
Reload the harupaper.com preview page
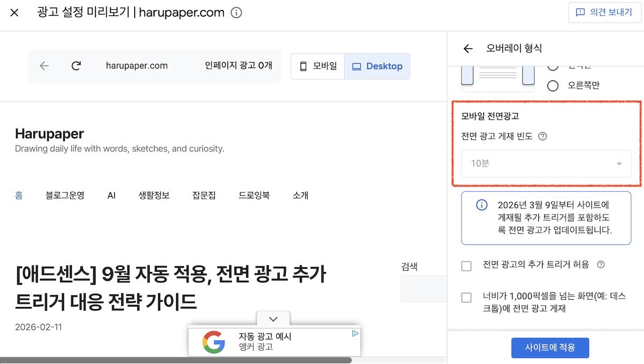click(x=76, y=65)
